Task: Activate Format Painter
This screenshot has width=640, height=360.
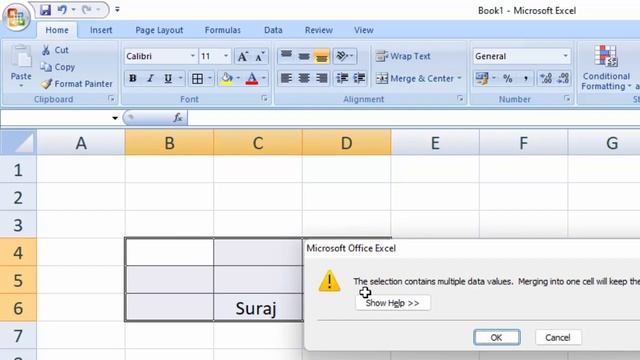Action: 76,84
